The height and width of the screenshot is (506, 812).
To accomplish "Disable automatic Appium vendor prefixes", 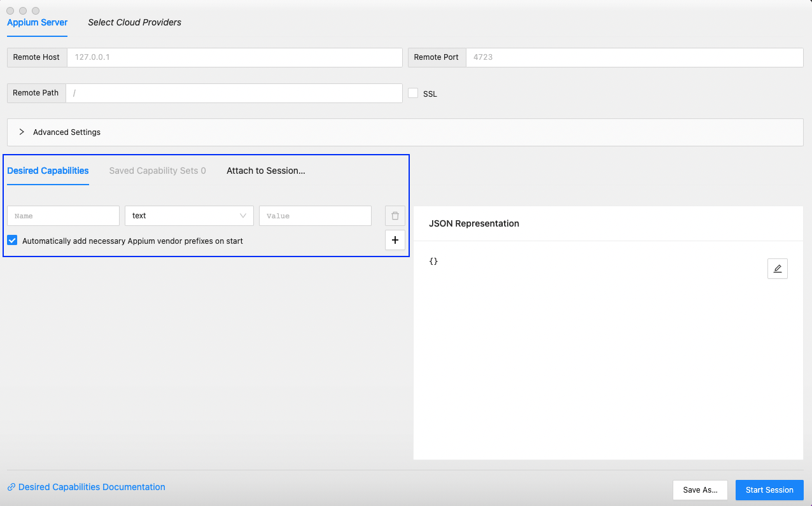I will 11,240.
